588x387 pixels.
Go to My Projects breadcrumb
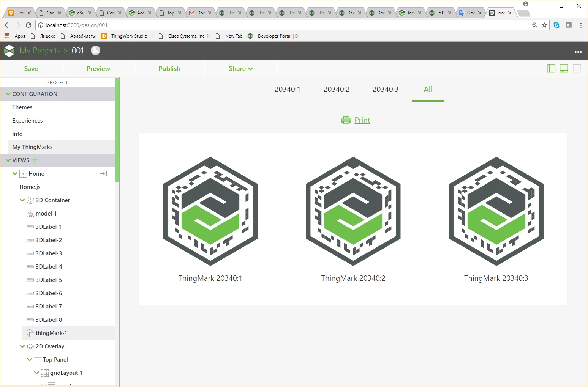[x=40, y=51]
